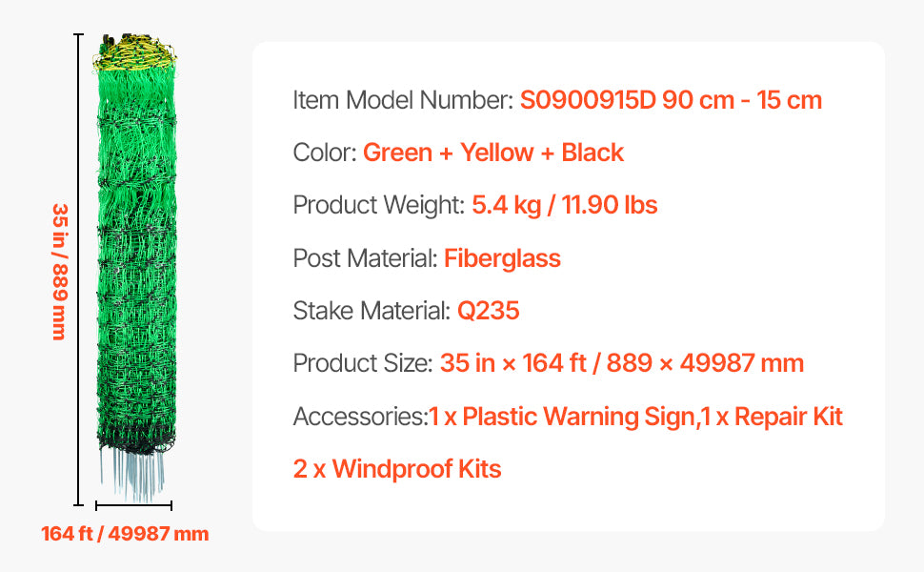Select the 'Fiberglass' value text
The width and height of the screenshot is (924, 572).
click(x=502, y=258)
